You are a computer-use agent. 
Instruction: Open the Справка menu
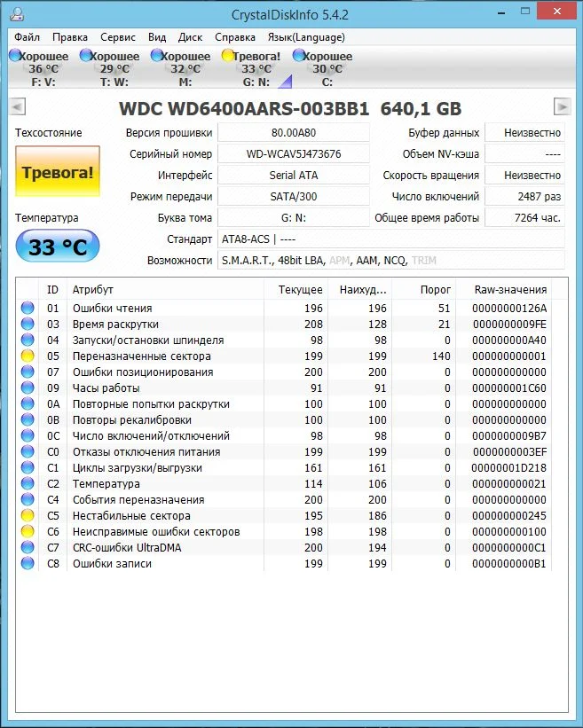coord(235,37)
